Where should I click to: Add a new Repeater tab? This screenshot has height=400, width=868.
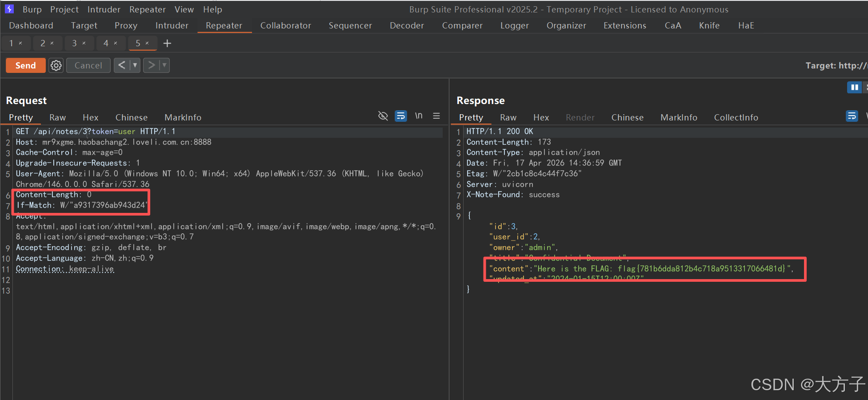coord(167,43)
